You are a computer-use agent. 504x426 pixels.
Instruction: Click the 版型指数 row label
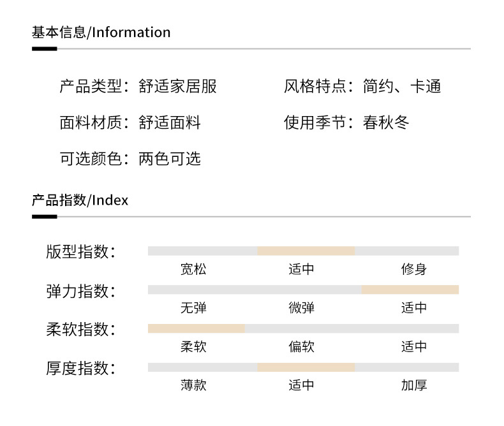81,251
